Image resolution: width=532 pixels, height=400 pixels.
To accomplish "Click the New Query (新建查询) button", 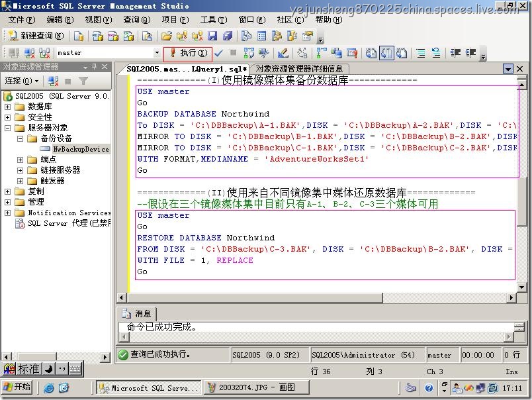I will [x=36, y=36].
